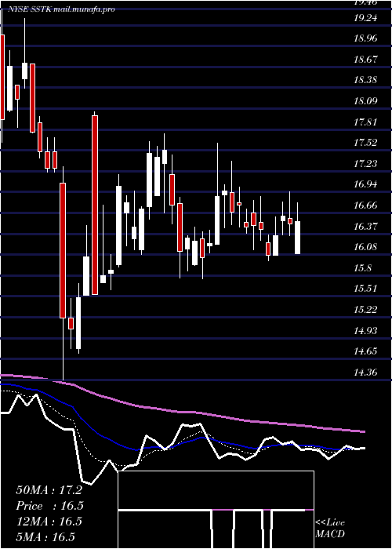Click the Price : 16.5 readout
This screenshot has width=392, height=549.
[49, 506]
